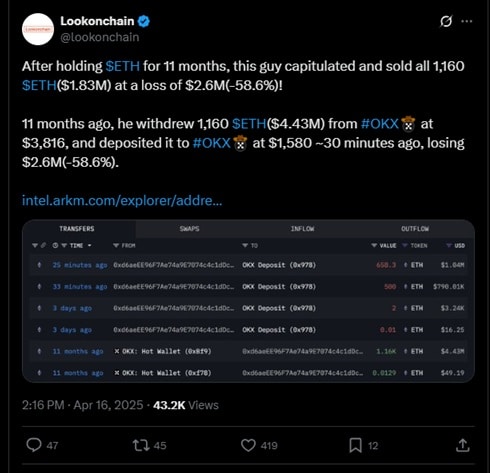Click the first $ETH cashtag
The image size is (490, 473).
[122, 66]
